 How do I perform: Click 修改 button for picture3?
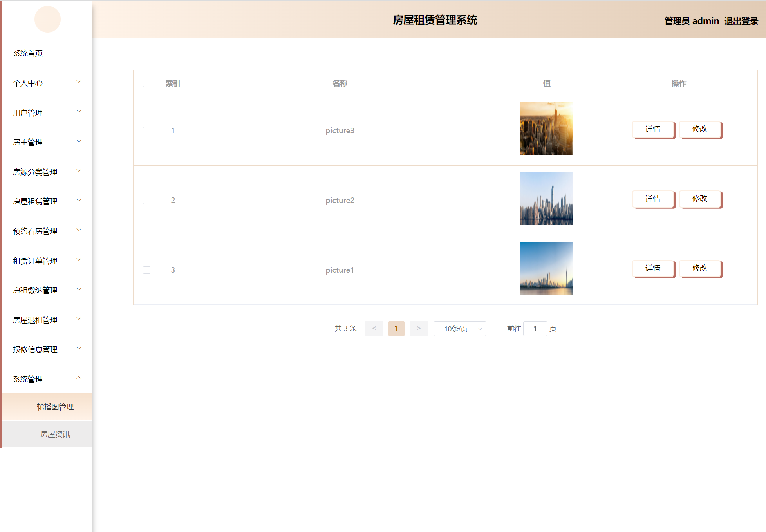(x=700, y=129)
